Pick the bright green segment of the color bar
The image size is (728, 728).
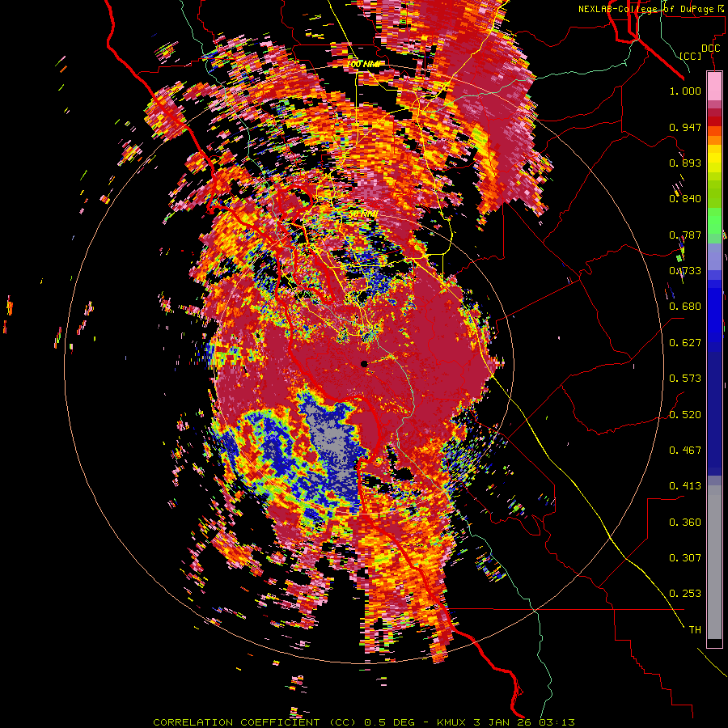click(714, 221)
